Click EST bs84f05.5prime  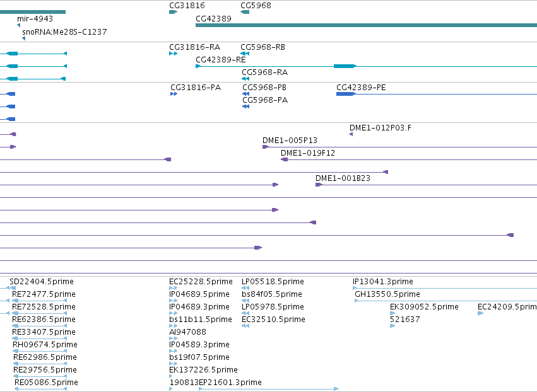272,294
